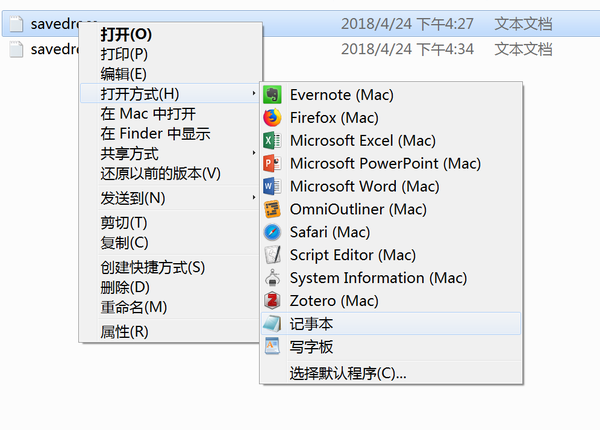
Task: Choose 重命名(M) to rename file
Action: 170,307
